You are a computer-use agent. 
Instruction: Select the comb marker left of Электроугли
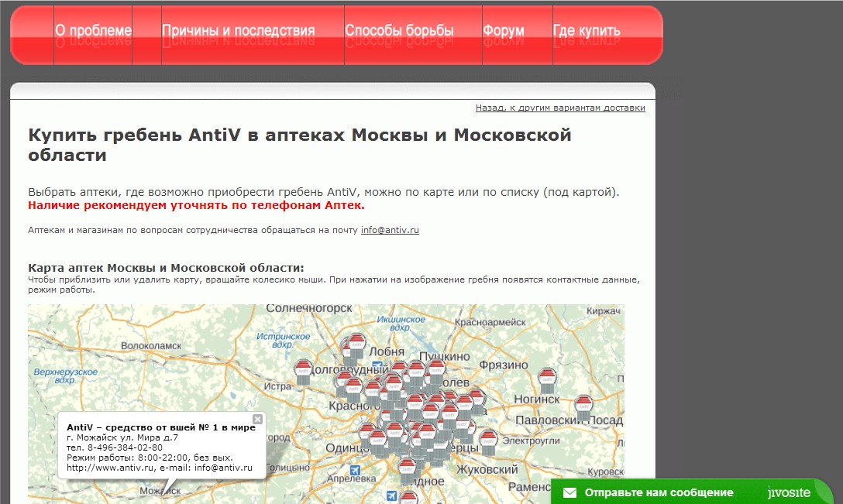(488, 442)
